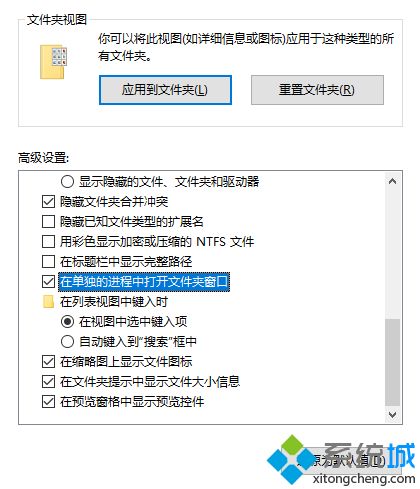This screenshot has height=489, width=420.
Task: Uncheck 隐藏文件夹合并冲突 checkbox
Action: 49,202
